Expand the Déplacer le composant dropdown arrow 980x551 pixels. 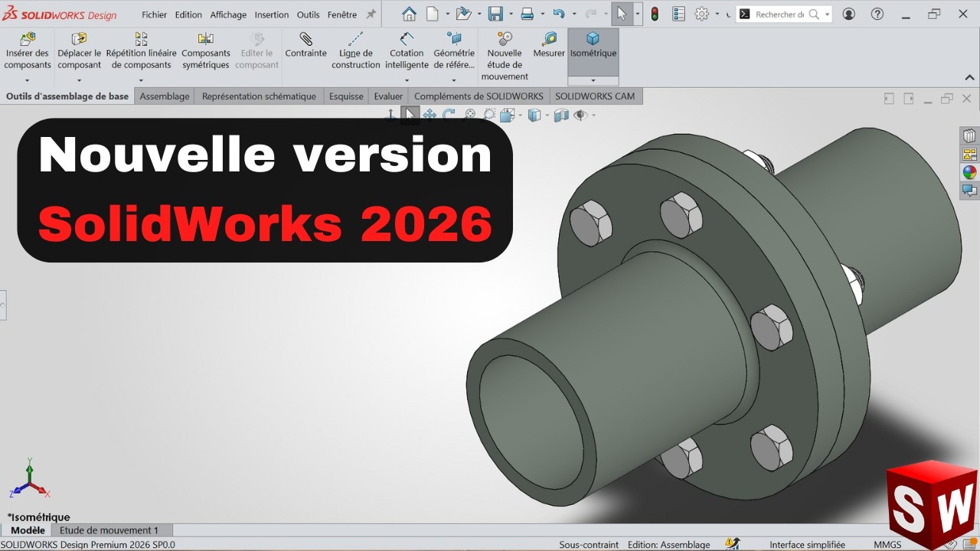(79, 80)
